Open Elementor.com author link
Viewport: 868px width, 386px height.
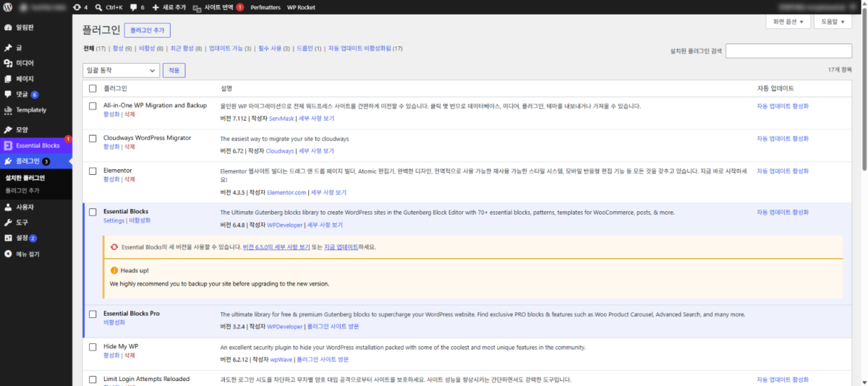(288, 193)
